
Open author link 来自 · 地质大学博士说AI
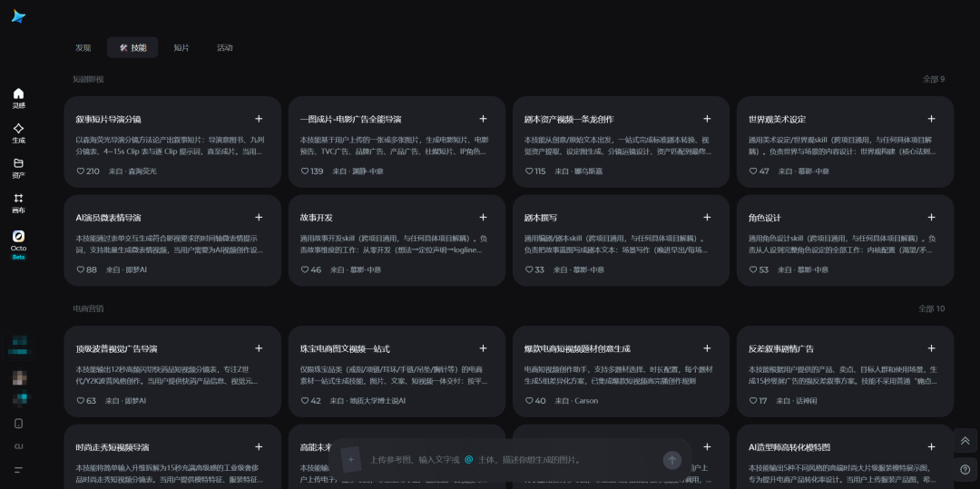[x=368, y=401]
